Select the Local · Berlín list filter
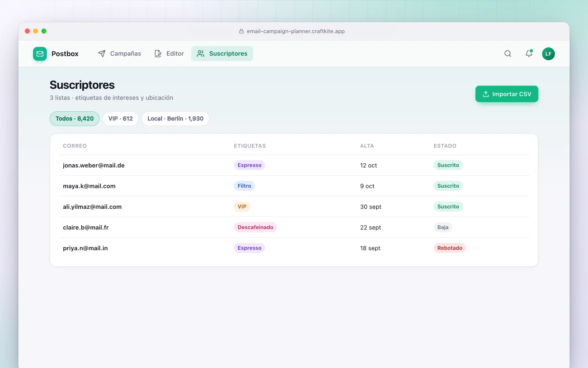588x368 pixels. 175,119
